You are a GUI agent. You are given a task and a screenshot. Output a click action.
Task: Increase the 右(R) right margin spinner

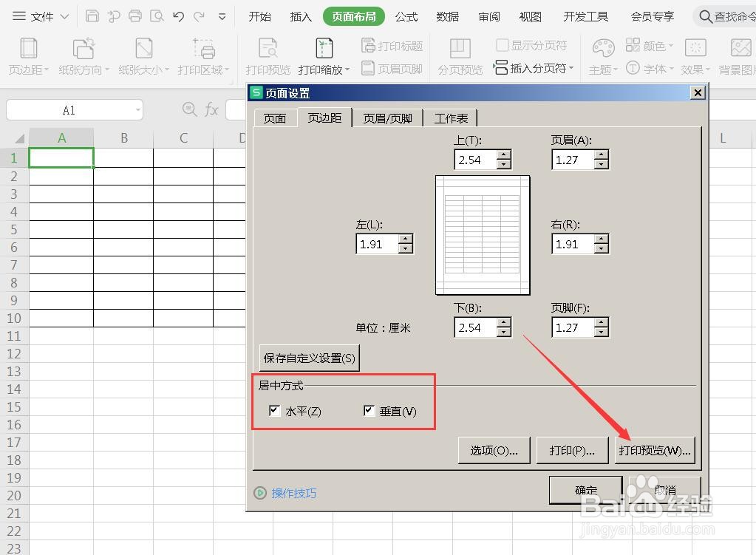602,239
